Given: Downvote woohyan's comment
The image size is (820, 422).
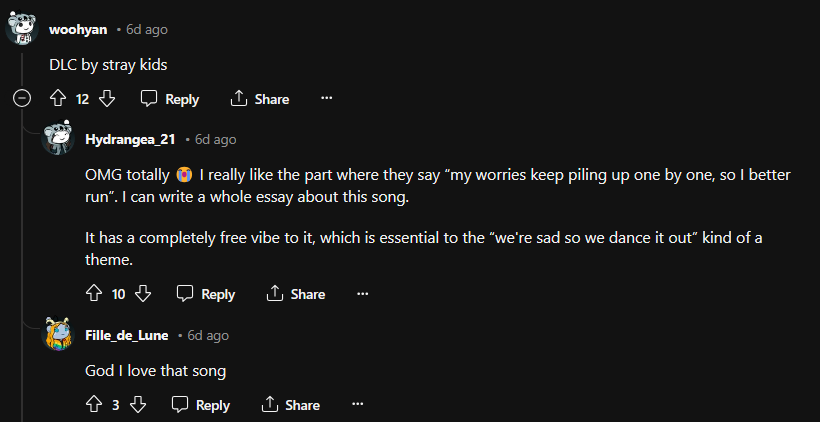Looking at the screenshot, I should tap(107, 99).
